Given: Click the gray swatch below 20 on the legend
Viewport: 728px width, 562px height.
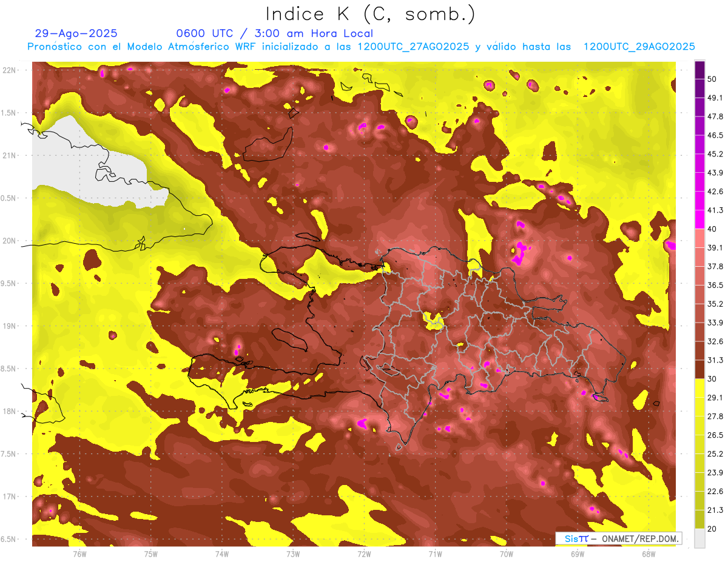Looking at the screenshot, I should tap(699, 538).
